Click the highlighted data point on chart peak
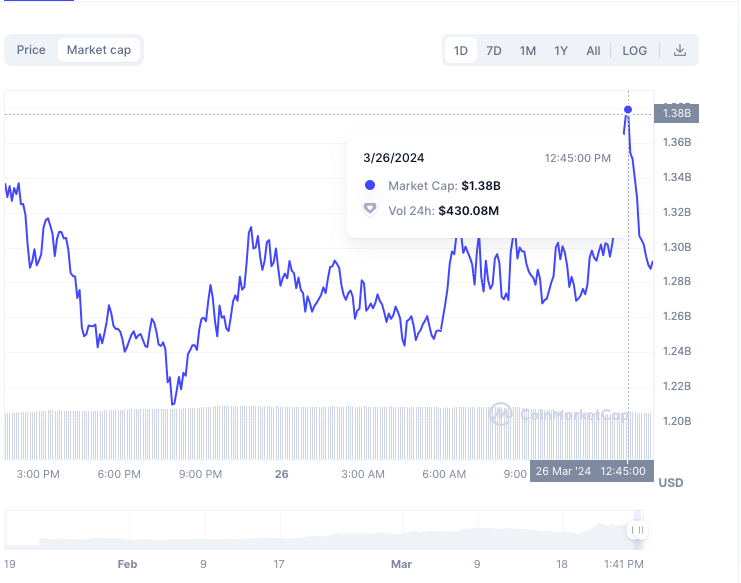This screenshot has height=583, width=741. 628,110
